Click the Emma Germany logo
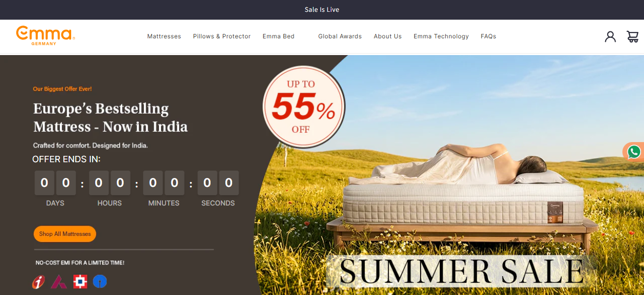Viewport: 644px width, 295px height. tap(45, 35)
